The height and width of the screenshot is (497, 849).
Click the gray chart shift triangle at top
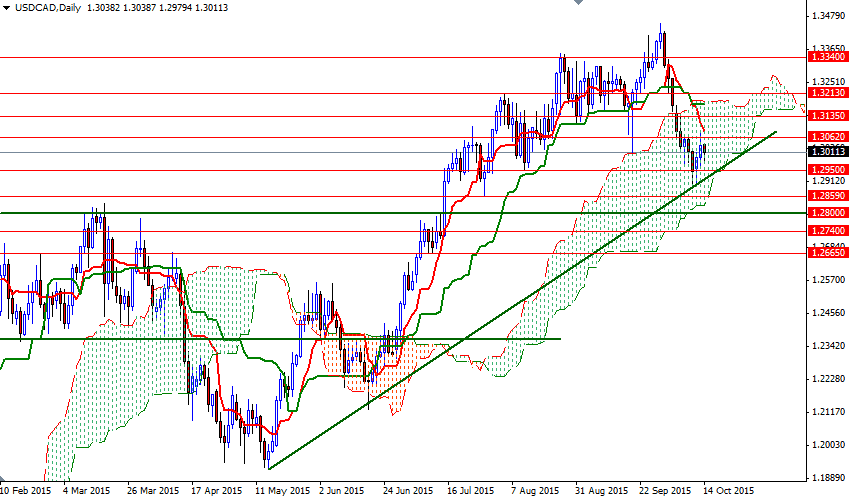pos(572,4)
